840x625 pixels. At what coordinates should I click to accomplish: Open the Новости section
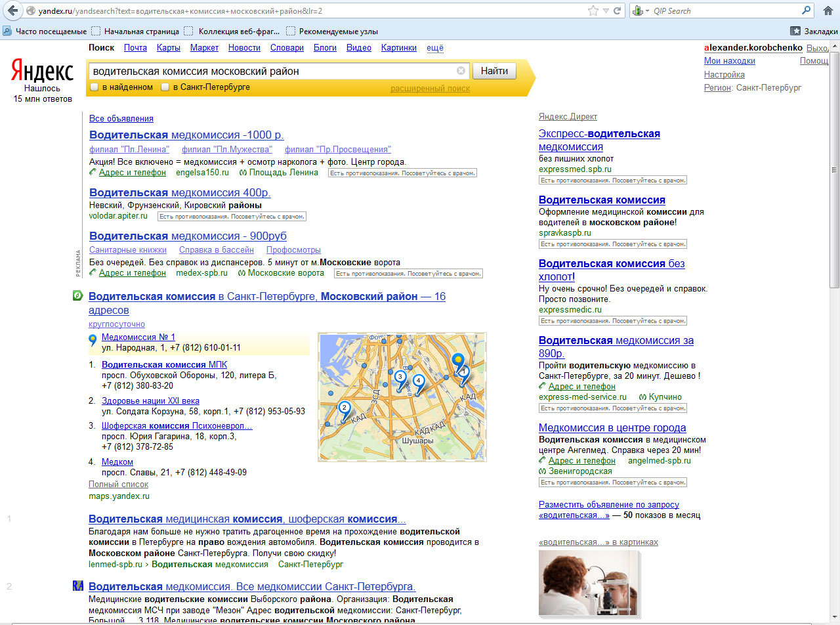pyautogui.click(x=244, y=48)
